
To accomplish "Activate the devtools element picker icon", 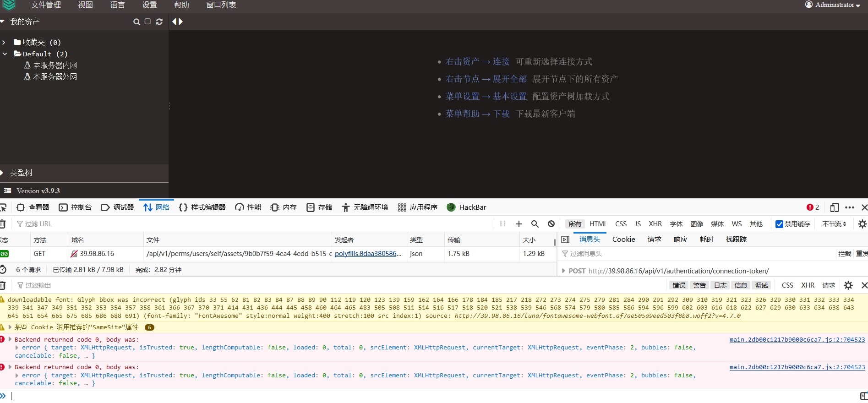I will point(3,207).
